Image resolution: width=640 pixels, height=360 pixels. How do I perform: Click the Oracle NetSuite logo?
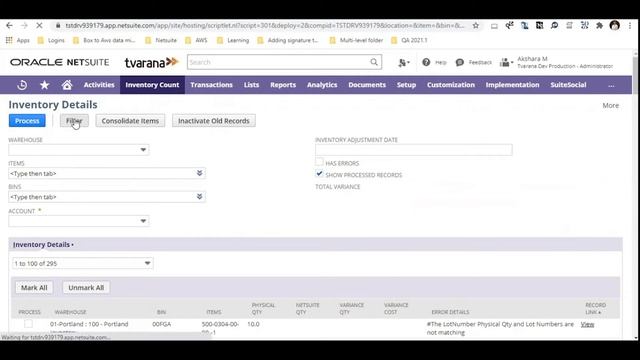60,62
